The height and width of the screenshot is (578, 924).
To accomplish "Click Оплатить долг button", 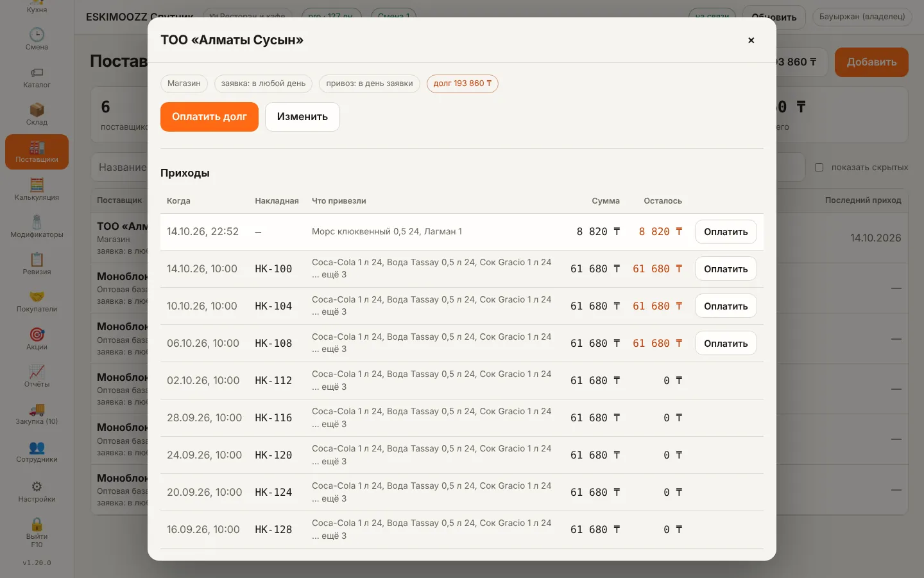I will pos(209,117).
